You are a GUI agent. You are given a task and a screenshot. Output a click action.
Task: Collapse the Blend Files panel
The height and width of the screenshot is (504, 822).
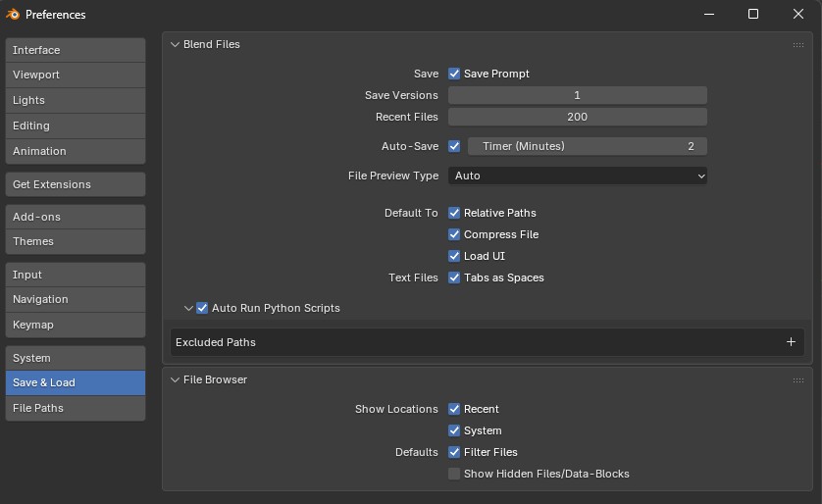click(176, 44)
